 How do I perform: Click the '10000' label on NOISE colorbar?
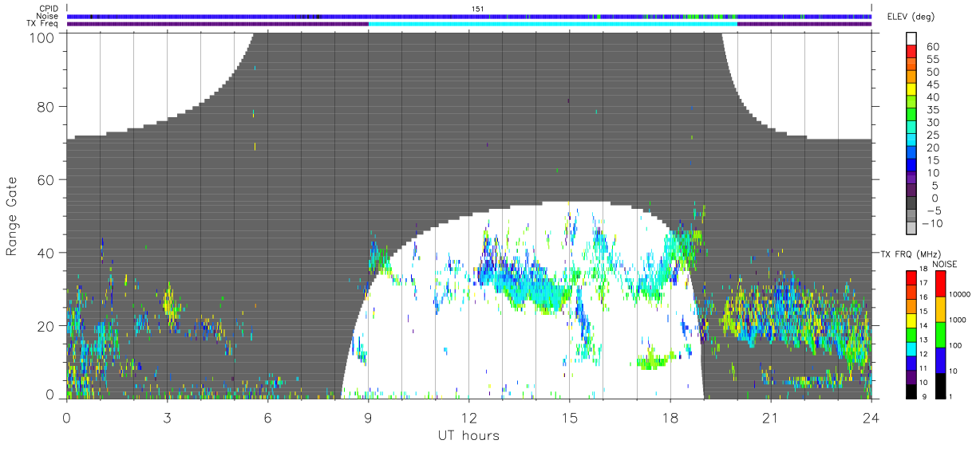[x=961, y=295]
